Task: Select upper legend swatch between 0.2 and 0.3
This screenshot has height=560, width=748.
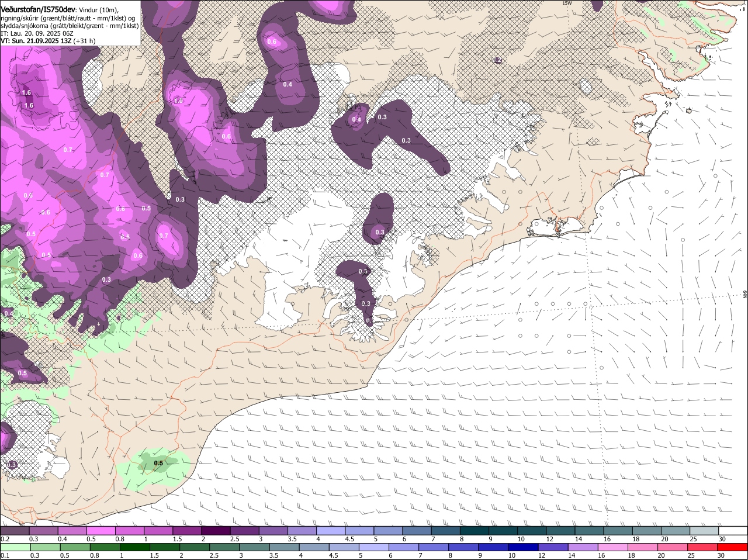Action: tap(15, 531)
